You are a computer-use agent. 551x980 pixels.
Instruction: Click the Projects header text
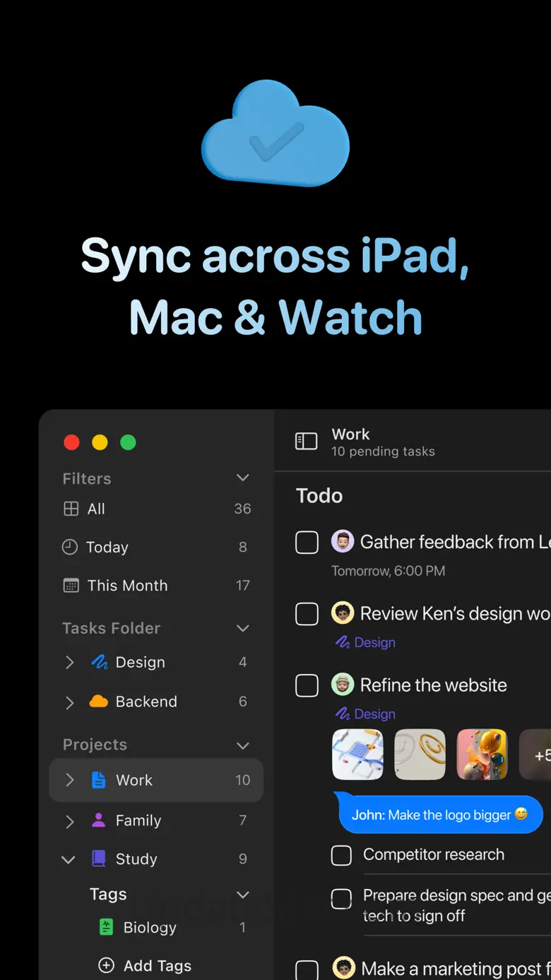(x=95, y=745)
